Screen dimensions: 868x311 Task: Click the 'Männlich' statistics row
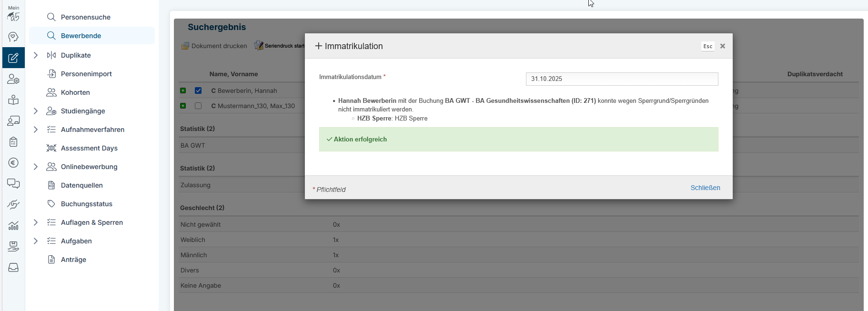518,255
